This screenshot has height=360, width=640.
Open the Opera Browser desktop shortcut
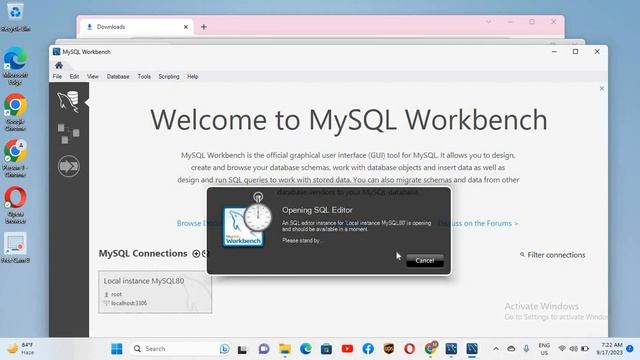tap(15, 205)
